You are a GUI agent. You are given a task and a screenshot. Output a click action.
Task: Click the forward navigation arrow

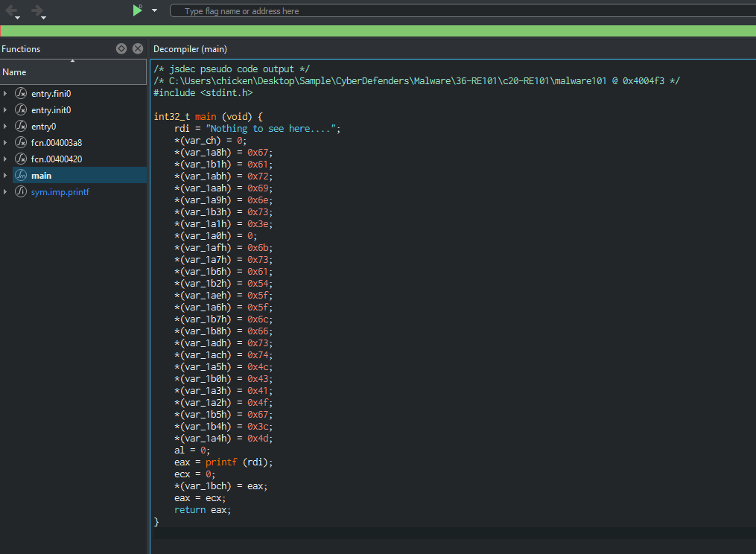[36, 10]
